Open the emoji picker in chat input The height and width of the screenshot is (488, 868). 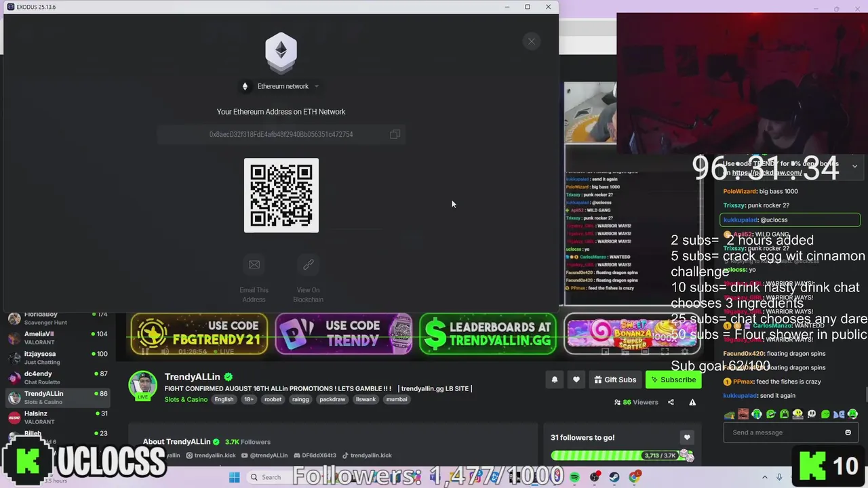pos(848,432)
